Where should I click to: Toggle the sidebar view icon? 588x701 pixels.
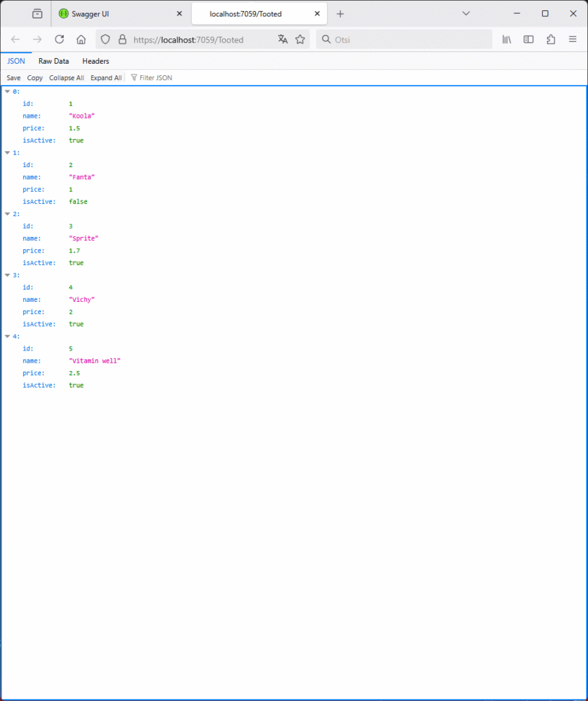(x=528, y=40)
